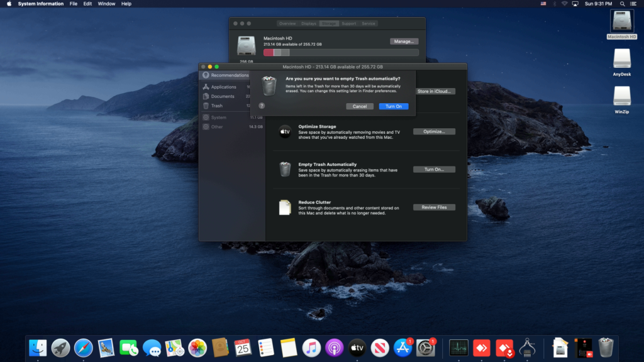Switch to the Overview tab
The height and width of the screenshot is (362, 644).
pos(288,23)
